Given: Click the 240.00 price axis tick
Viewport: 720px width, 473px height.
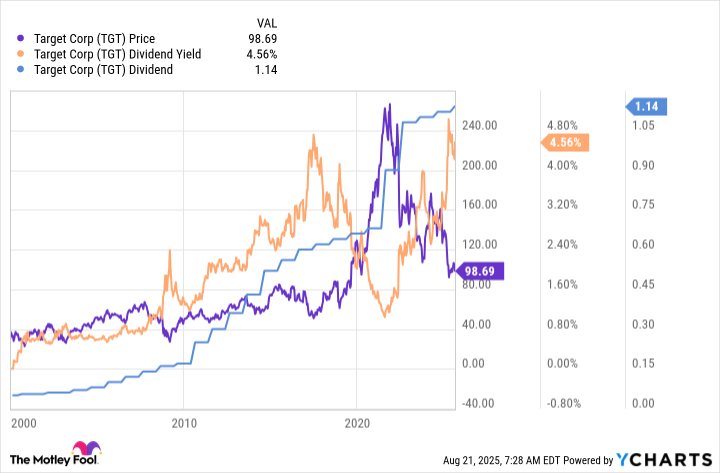Looking at the screenshot, I should pos(479,125).
